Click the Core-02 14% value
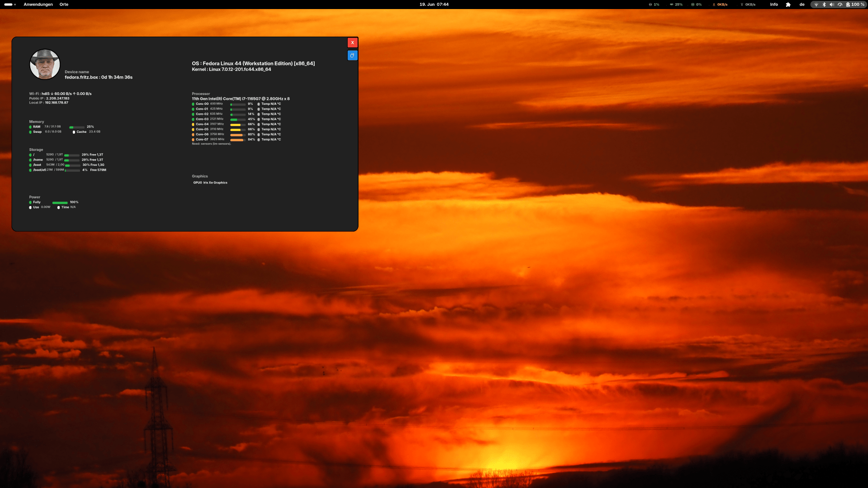 pyautogui.click(x=251, y=114)
